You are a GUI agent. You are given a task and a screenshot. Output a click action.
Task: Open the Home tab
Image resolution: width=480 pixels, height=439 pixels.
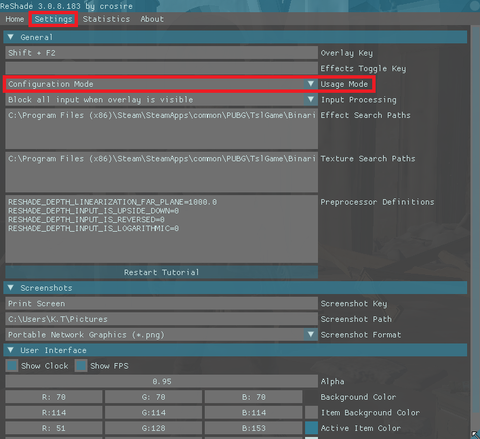(x=15, y=19)
